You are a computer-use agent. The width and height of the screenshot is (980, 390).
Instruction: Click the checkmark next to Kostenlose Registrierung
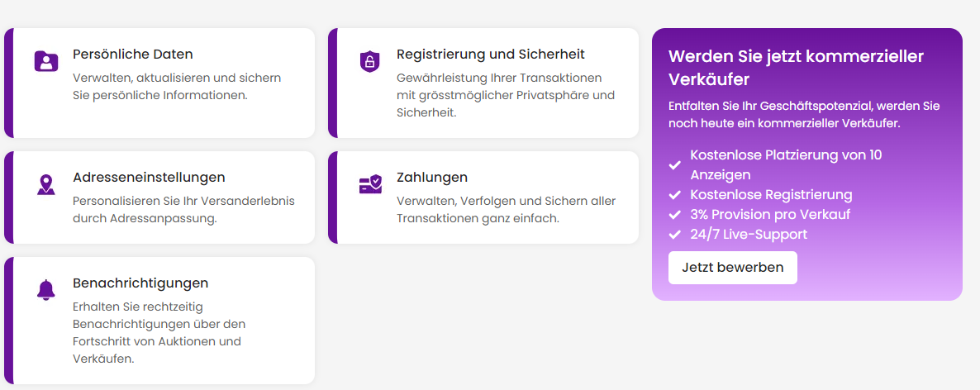coord(674,195)
